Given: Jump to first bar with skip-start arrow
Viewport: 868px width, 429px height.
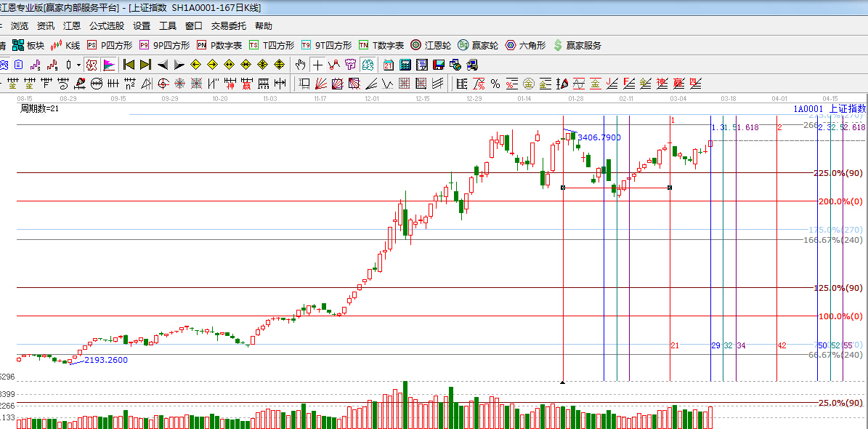Looking at the screenshot, I should [x=129, y=65].
